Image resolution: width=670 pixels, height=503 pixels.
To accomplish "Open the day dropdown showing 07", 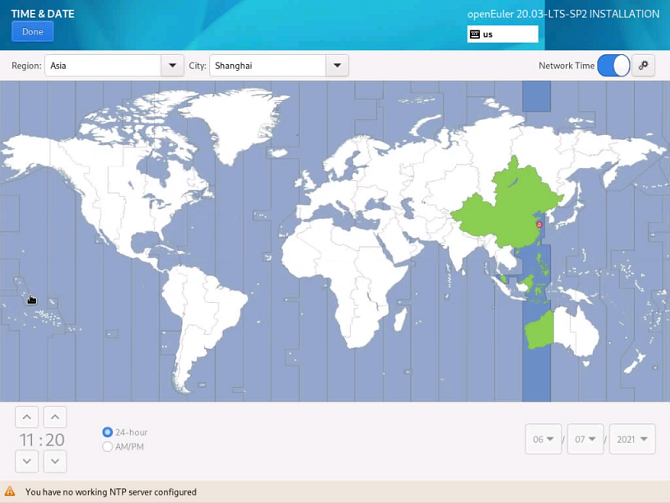I will coord(586,439).
